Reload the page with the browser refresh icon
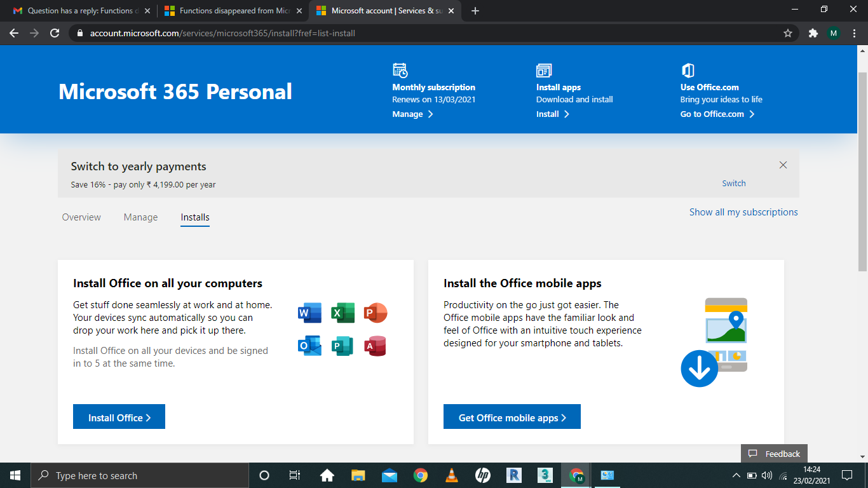Screen dimensions: 868x488 55,33
